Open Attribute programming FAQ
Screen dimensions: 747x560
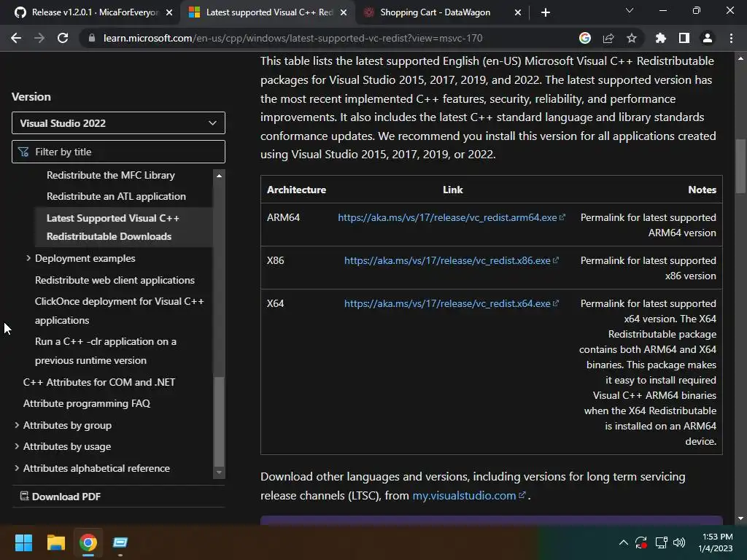[87, 403]
